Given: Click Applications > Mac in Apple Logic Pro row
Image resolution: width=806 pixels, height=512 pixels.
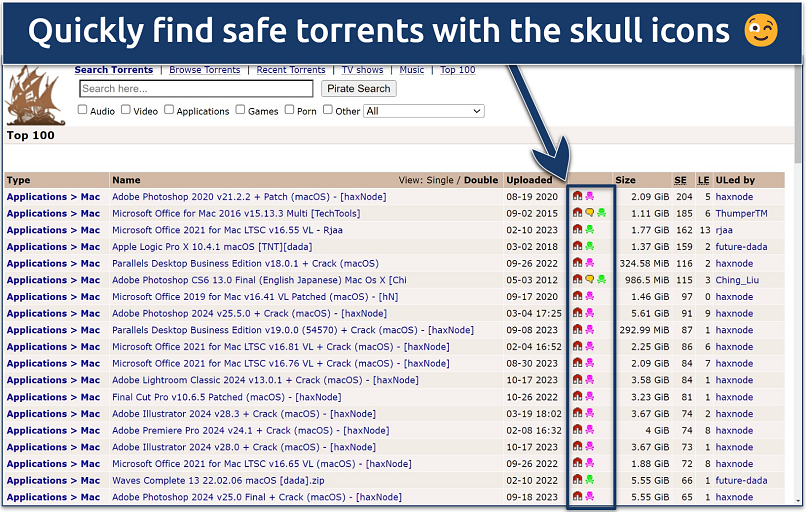Looking at the screenshot, I should pos(53,247).
